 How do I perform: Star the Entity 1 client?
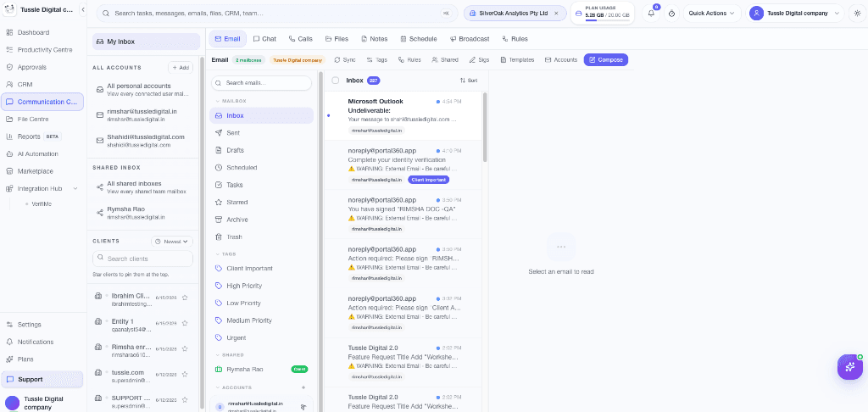tap(185, 323)
